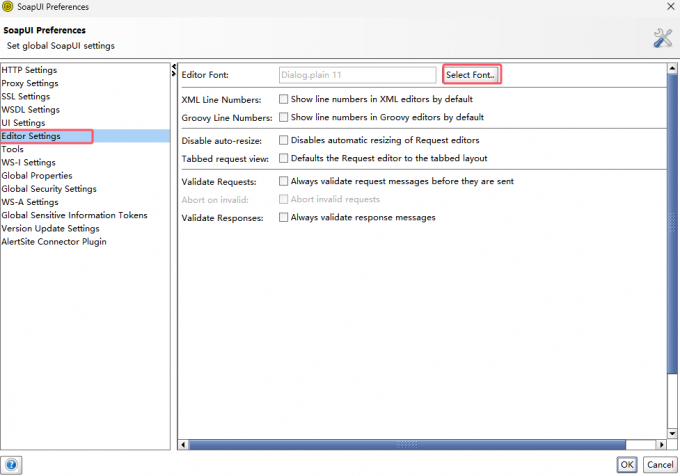
Task: Click vertical scrollbar down arrow
Action: pyautogui.click(x=672, y=433)
